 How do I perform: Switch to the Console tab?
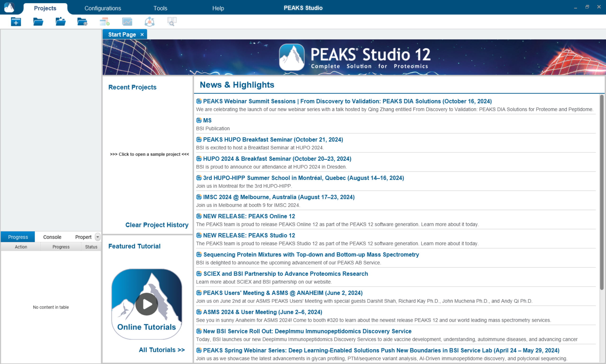tap(52, 237)
